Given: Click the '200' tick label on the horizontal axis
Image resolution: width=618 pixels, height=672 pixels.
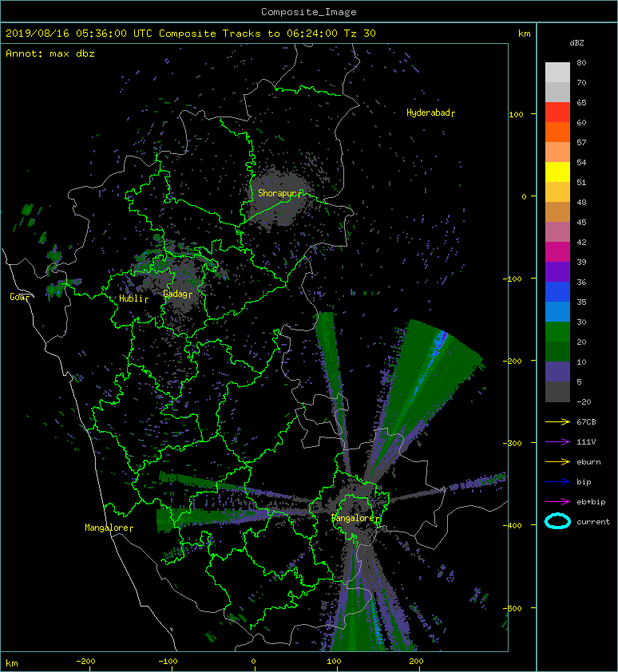Looking at the screenshot, I should click(416, 662).
